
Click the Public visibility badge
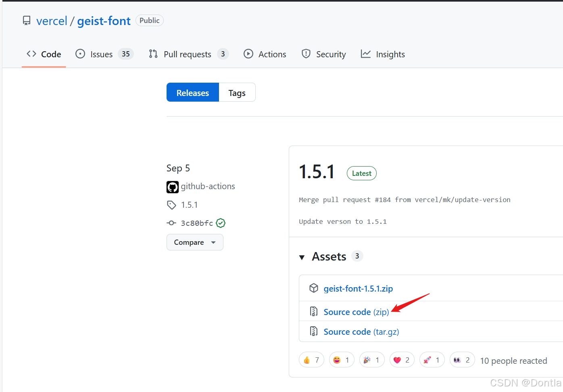point(150,21)
